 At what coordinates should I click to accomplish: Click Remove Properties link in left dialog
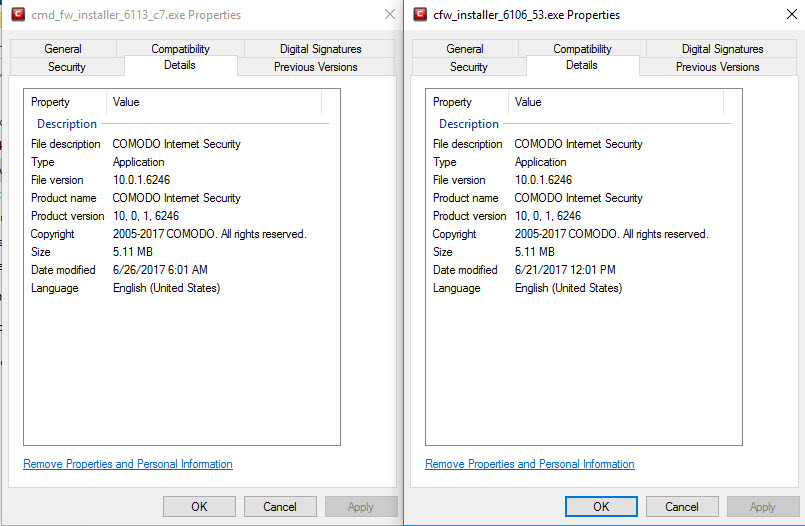coord(127,464)
